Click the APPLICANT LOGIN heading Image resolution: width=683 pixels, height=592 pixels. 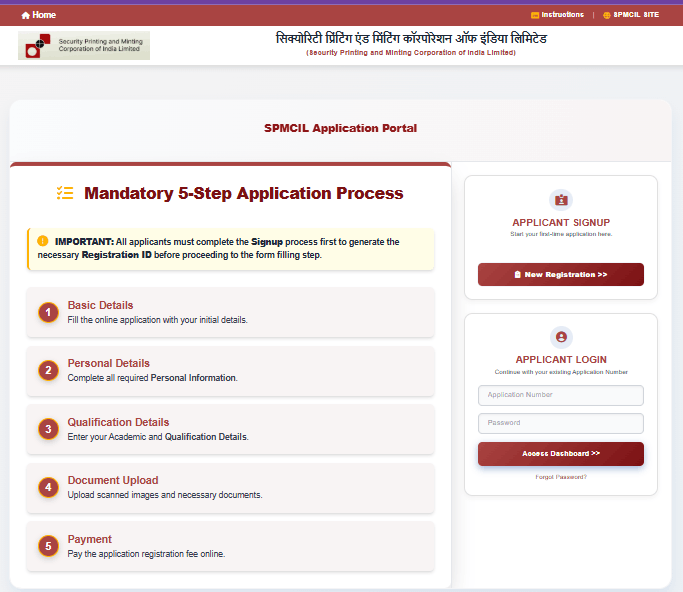pos(561,359)
